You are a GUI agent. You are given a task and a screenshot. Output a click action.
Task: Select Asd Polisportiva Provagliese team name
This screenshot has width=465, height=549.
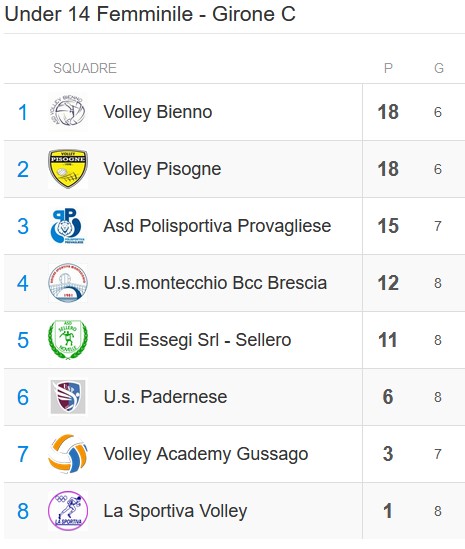click(217, 226)
